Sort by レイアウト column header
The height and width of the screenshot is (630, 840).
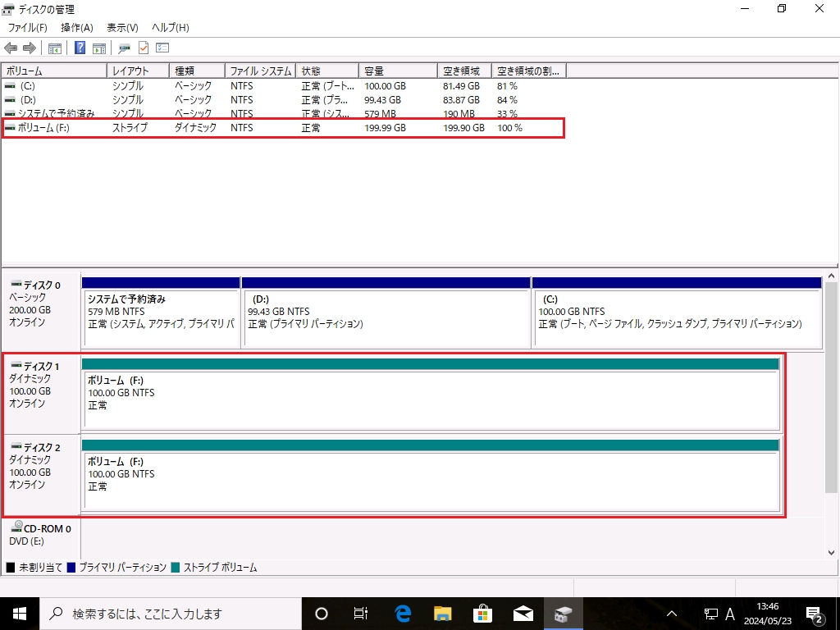[x=138, y=71]
